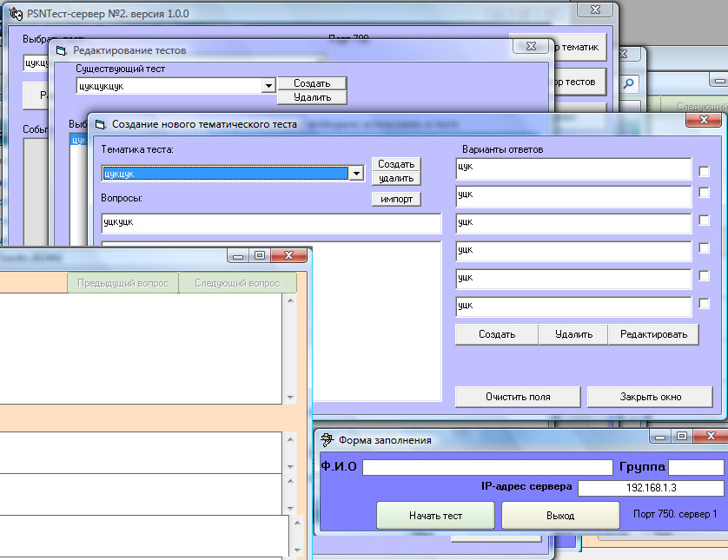The image size is (728, 560).
Task: Click the Начать тест button
Action: [x=435, y=516]
